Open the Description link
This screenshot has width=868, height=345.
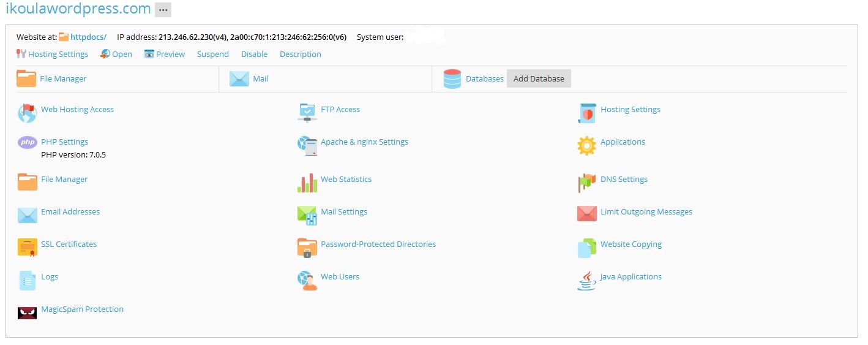[x=301, y=54]
